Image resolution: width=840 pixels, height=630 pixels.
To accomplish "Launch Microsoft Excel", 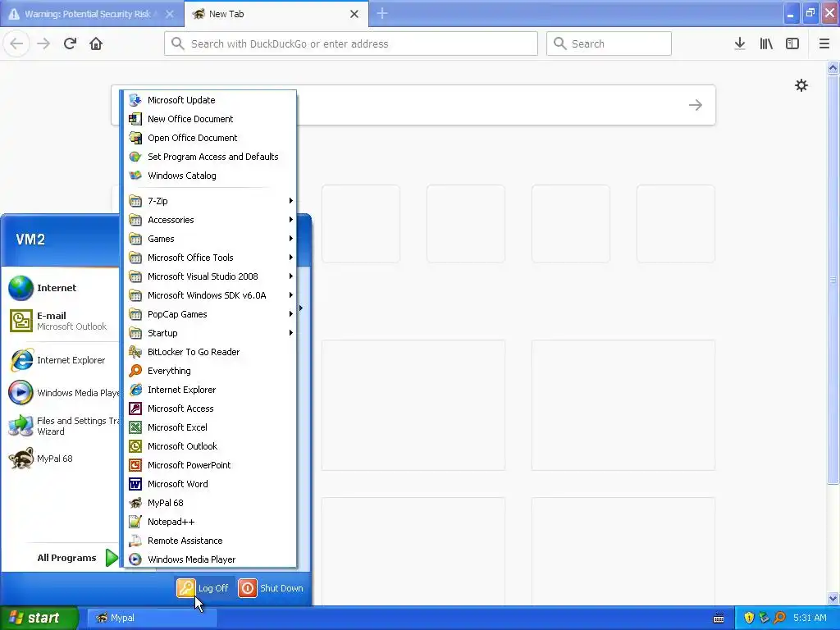I will [209, 427].
